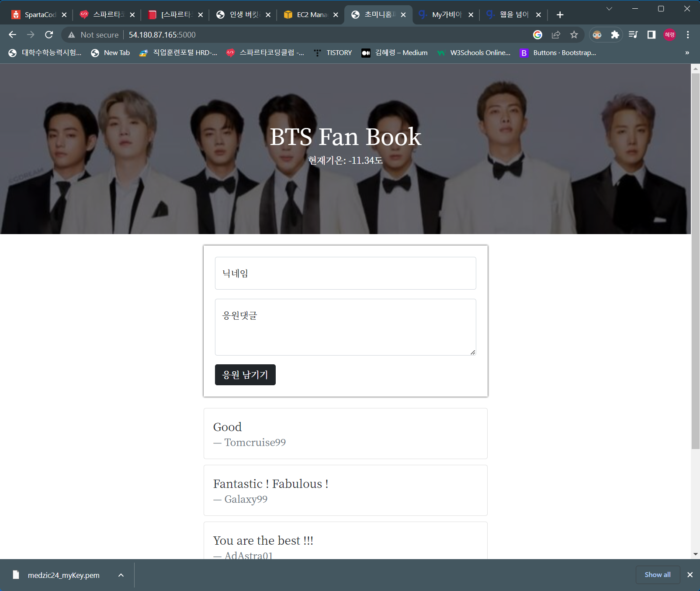The height and width of the screenshot is (591, 700).
Task: Click the scrollbar up arrow
Action: (x=695, y=69)
